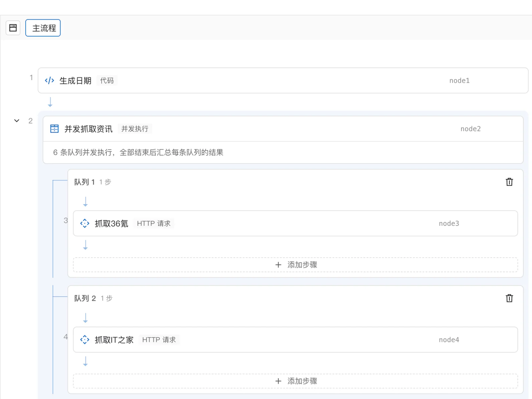The width and height of the screenshot is (532, 399).
Task: Select the node2 identifier label
Action: 470,129
